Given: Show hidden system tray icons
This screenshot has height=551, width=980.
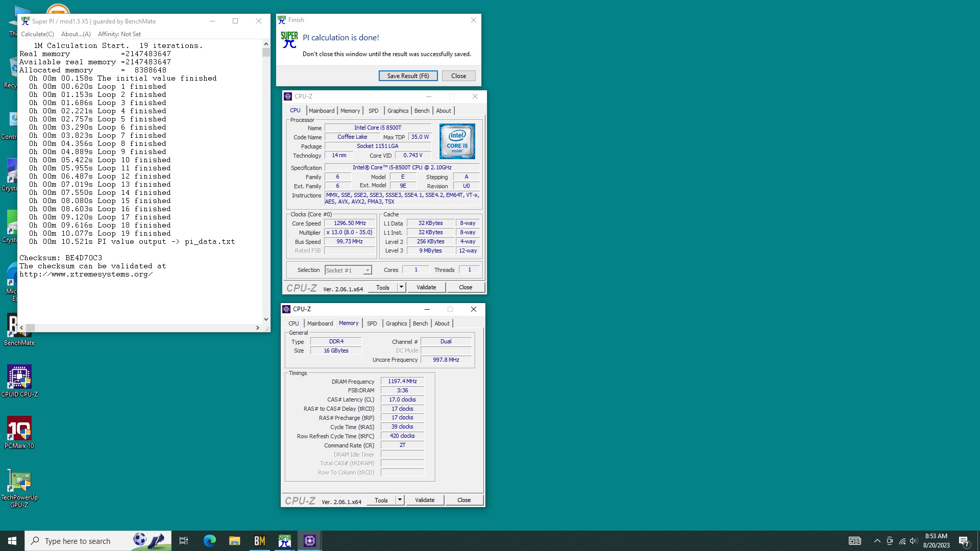Looking at the screenshot, I should coord(877,541).
